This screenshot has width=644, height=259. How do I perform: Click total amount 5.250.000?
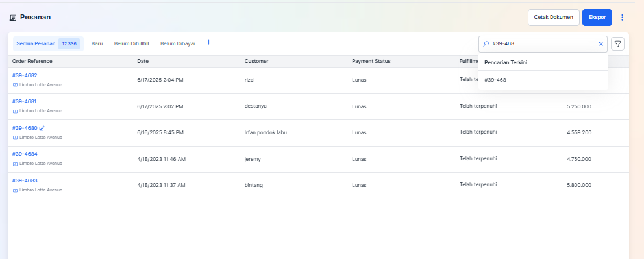click(x=579, y=106)
